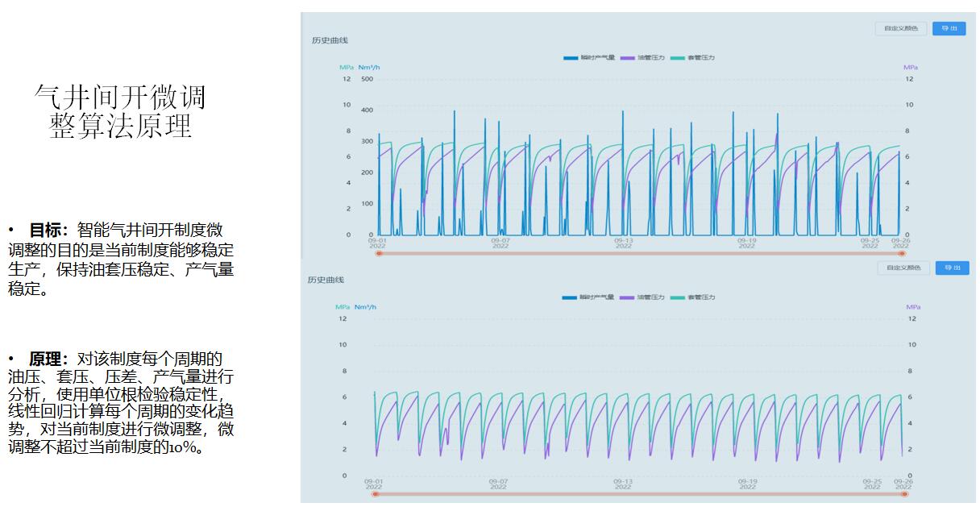Screen dimensions: 980x507
Task: Toggle 油管压力 legend in top chart
Action: (643, 58)
